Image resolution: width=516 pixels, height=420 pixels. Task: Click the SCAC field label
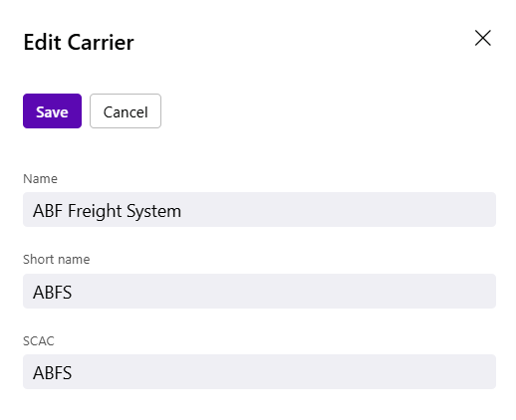[39, 341]
